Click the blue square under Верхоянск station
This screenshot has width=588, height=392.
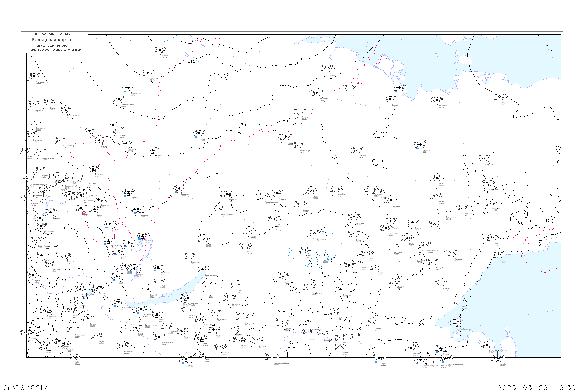[x=417, y=148]
